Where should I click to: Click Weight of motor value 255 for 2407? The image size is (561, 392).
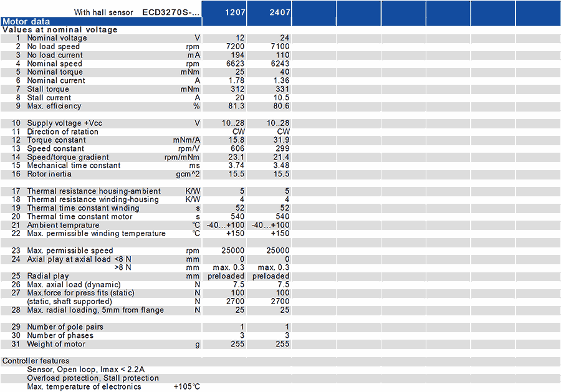282,344
